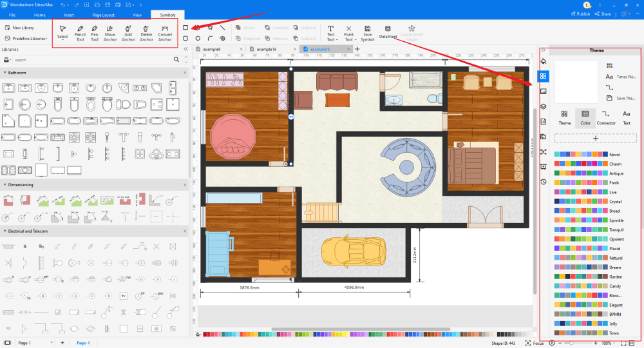Screen dimensions: 644x348
Task: Collapse the Dimensioning library section
Action: pos(5,184)
